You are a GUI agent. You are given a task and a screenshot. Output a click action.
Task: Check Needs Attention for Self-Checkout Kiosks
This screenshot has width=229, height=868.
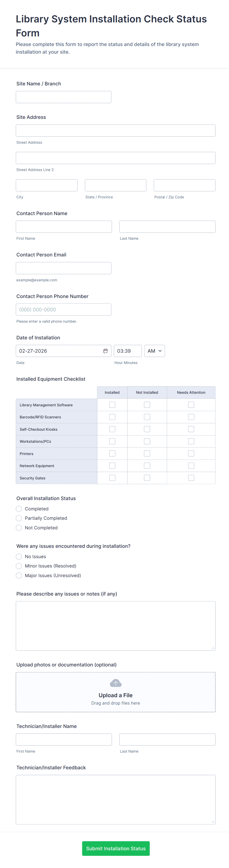click(191, 429)
